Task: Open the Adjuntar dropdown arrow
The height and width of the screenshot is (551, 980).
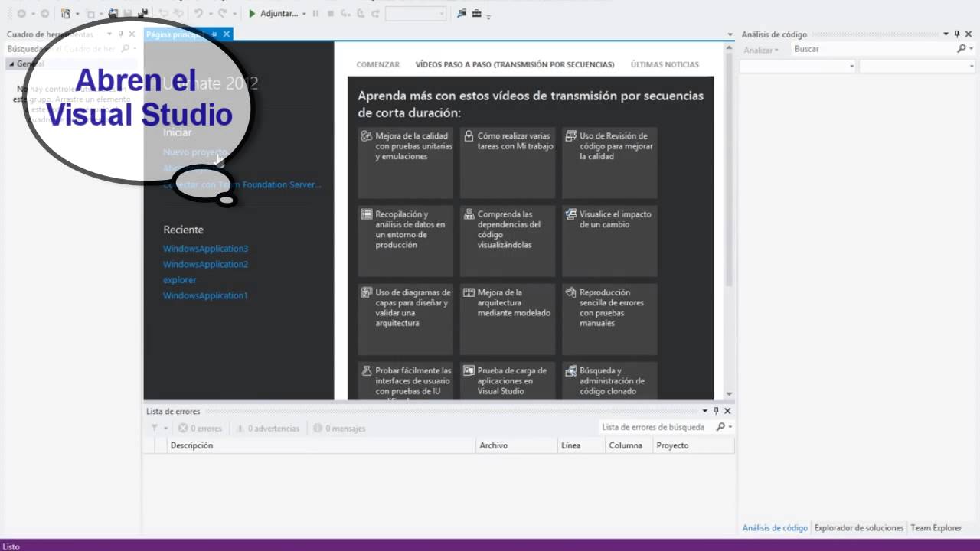Action: pos(304,14)
